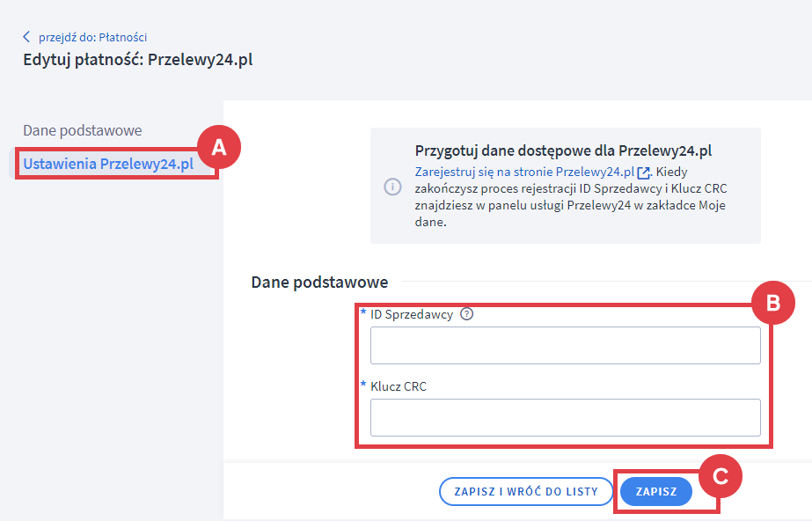Click the external link icon after Przelewy24.pl
This screenshot has width=812, height=521.
(643, 172)
